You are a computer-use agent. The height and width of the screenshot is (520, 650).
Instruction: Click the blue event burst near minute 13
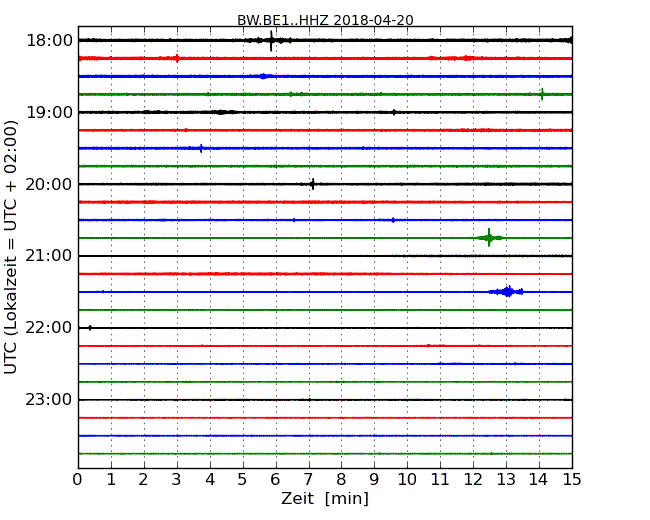pyautogui.click(x=507, y=292)
